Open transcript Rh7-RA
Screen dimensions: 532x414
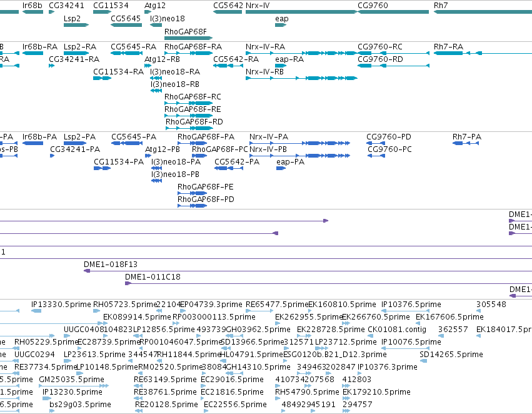click(x=448, y=46)
